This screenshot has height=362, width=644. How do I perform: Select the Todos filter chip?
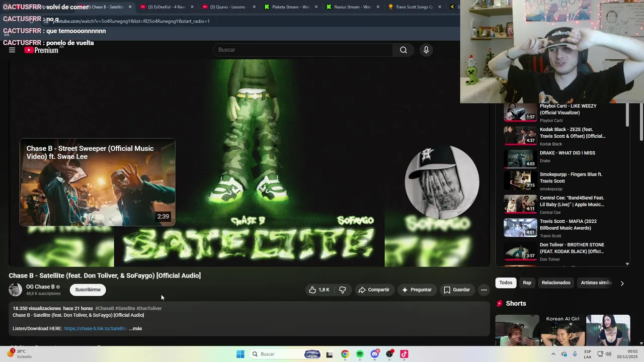coord(506,283)
